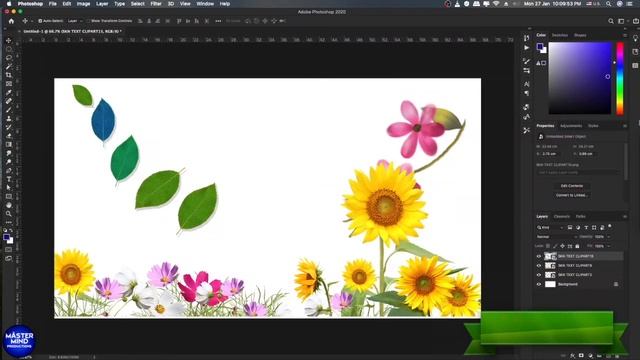
Task: Open the Learn lightbulb panel icon
Action: click(x=636, y=38)
